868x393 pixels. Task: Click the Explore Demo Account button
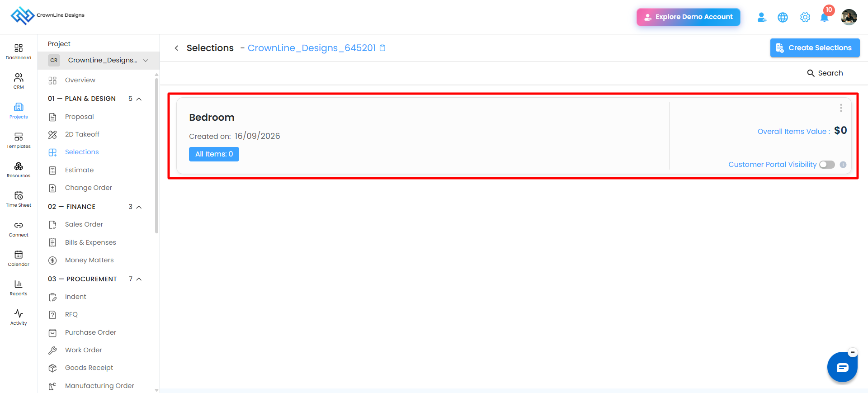pyautogui.click(x=688, y=17)
